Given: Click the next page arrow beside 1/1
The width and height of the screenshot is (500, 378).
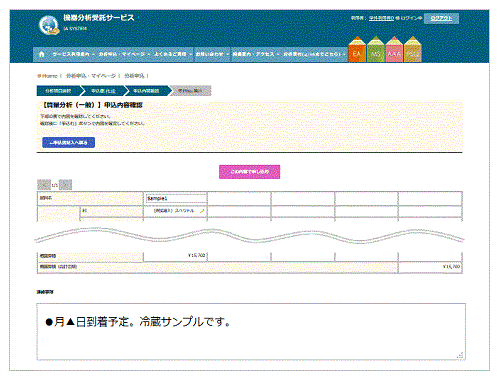Looking at the screenshot, I should pyautogui.click(x=65, y=185).
